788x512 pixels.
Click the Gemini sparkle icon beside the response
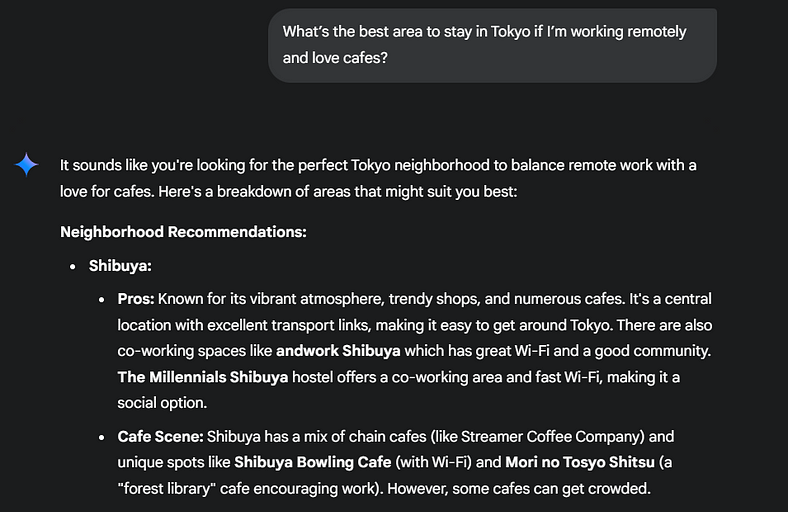(26, 164)
